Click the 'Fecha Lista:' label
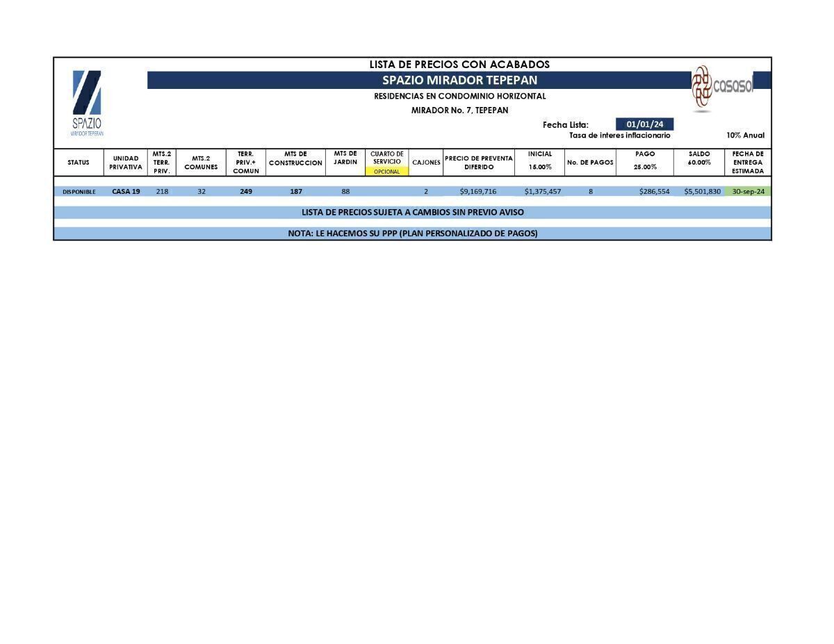Screen dimensions: 834x644 pos(566,125)
